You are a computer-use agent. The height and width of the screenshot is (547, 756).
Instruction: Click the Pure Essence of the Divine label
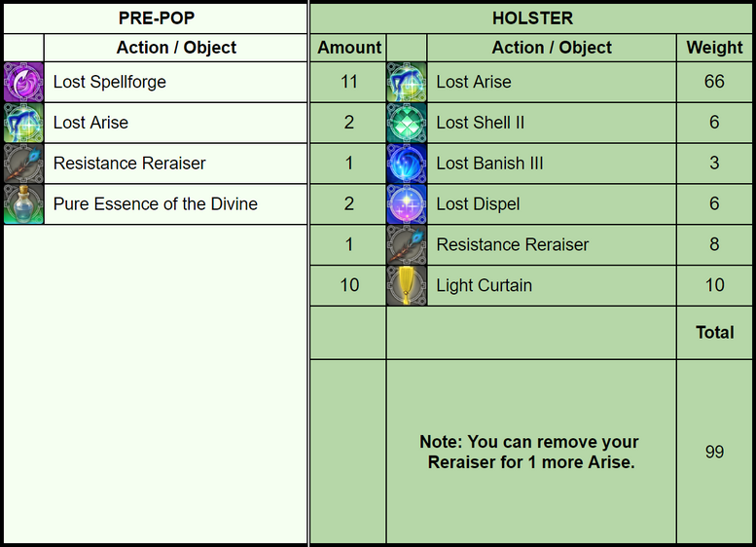(156, 204)
